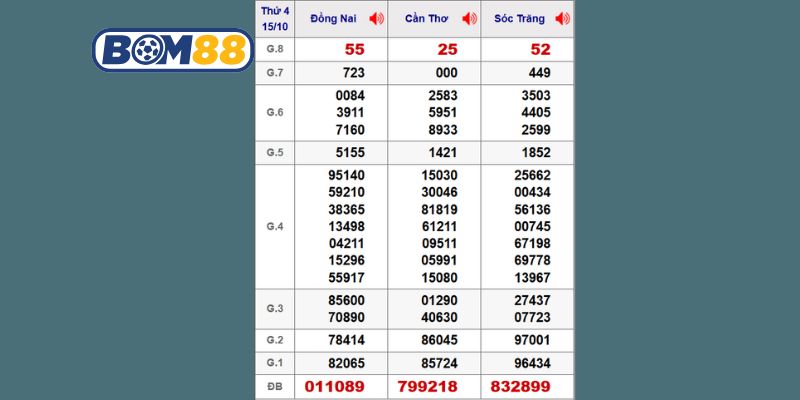This screenshot has width=800, height=400.
Task: Select the G.6 prize row label
Action: (x=275, y=113)
